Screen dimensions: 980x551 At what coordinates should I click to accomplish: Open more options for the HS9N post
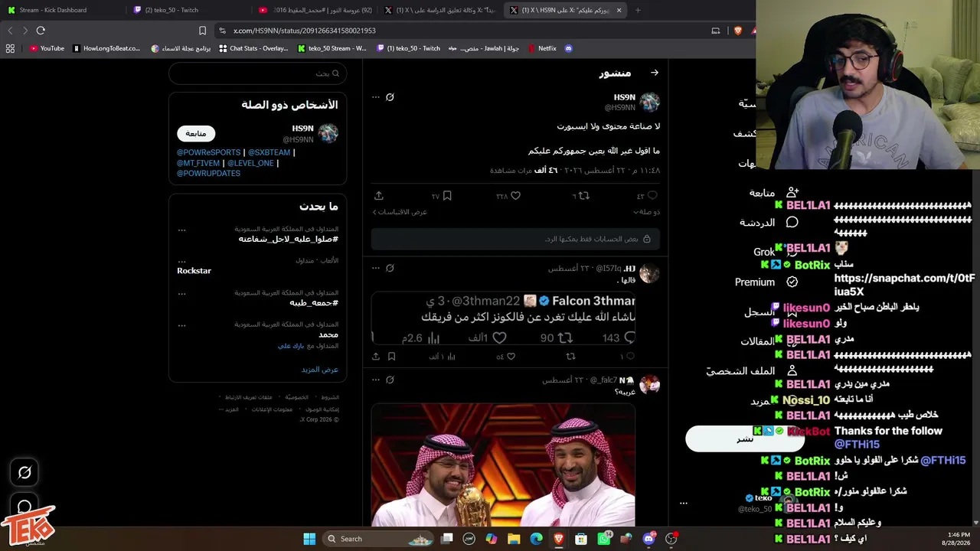[x=375, y=97]
